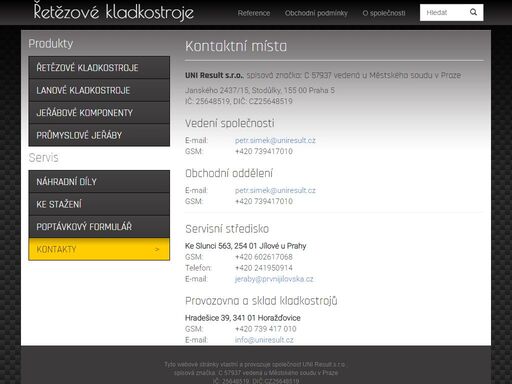Screen dimensions: 512x384
Task: Click address Hradešice 39, 341 01 Horažďovice
Action: click(243, 318)
